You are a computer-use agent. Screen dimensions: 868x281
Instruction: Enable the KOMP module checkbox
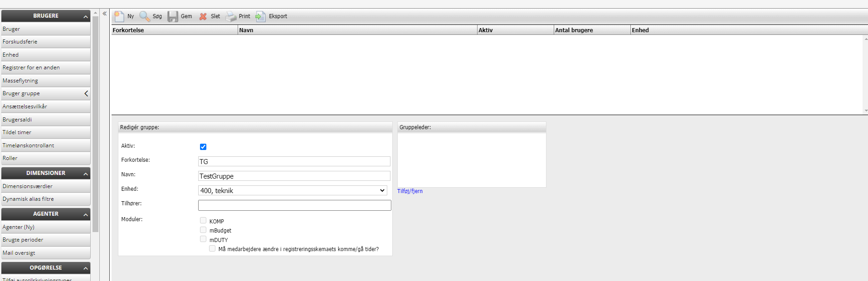pos(203,221)
